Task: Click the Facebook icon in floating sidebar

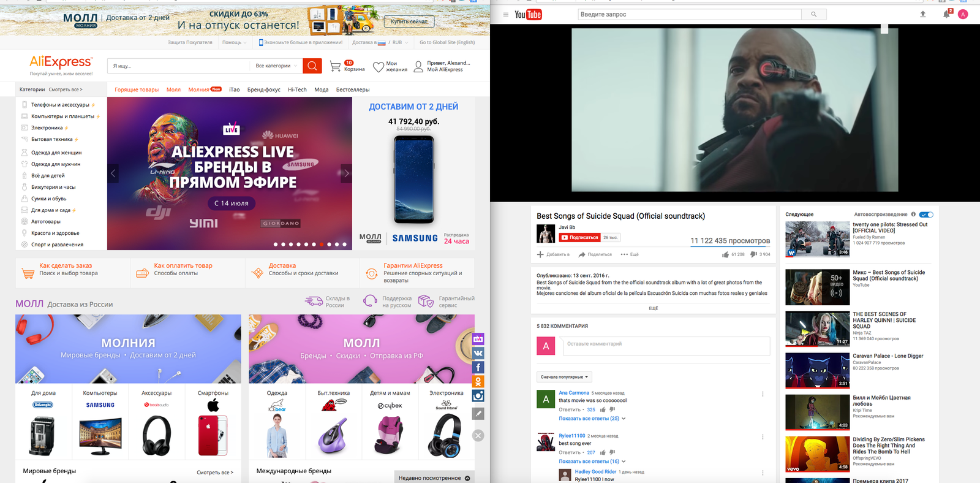Action: (x=478, y=367)
